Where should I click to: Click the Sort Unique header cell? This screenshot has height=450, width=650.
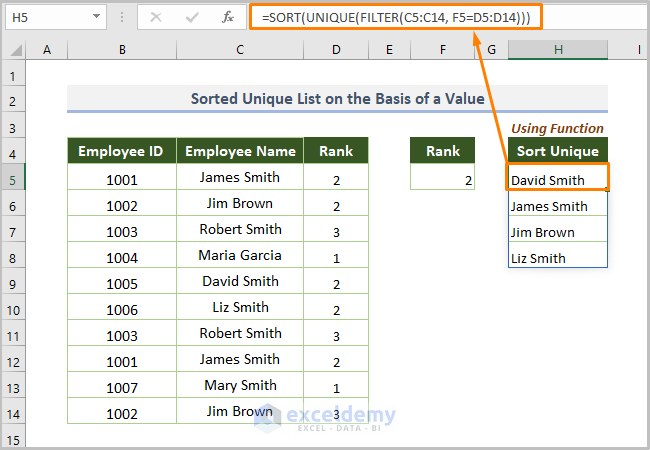point(557,151)
